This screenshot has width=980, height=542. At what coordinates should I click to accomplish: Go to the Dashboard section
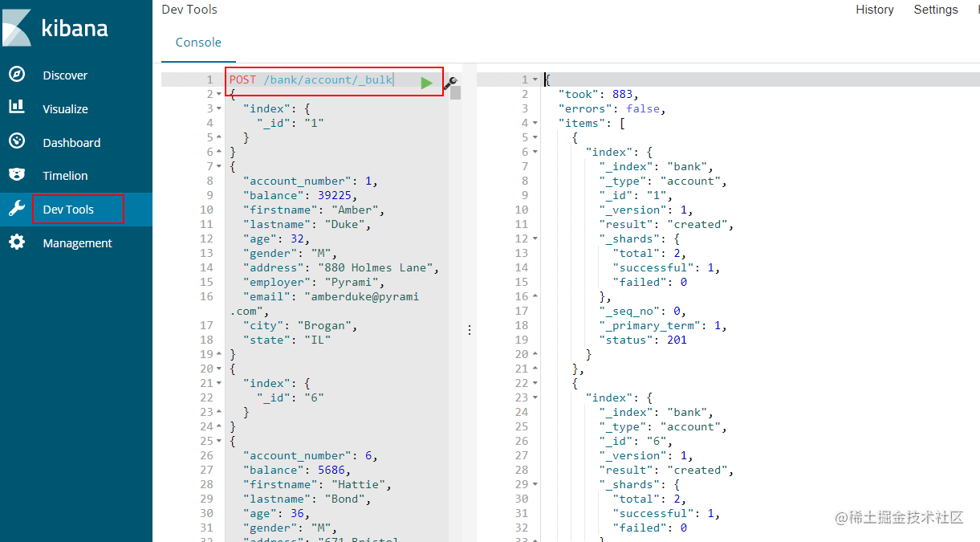(x=71, y=143)
